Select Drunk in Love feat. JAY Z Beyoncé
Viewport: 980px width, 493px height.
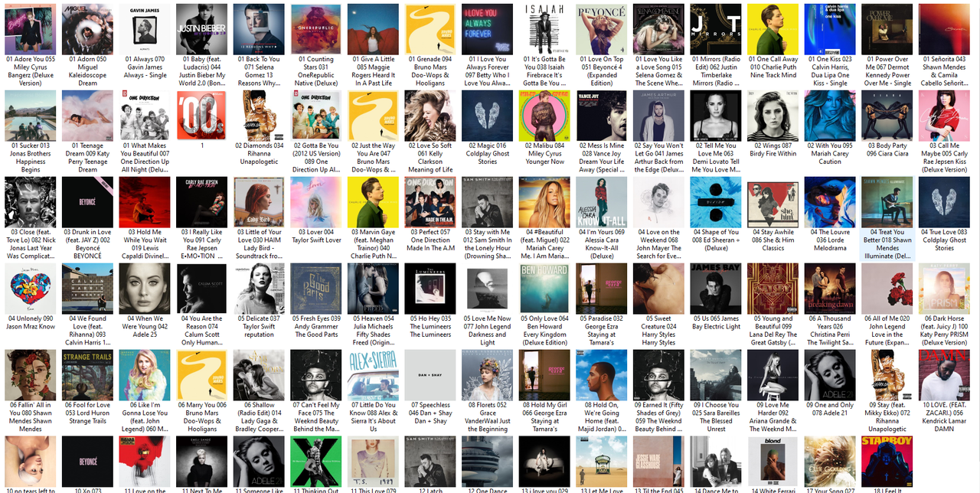[87, 219]
